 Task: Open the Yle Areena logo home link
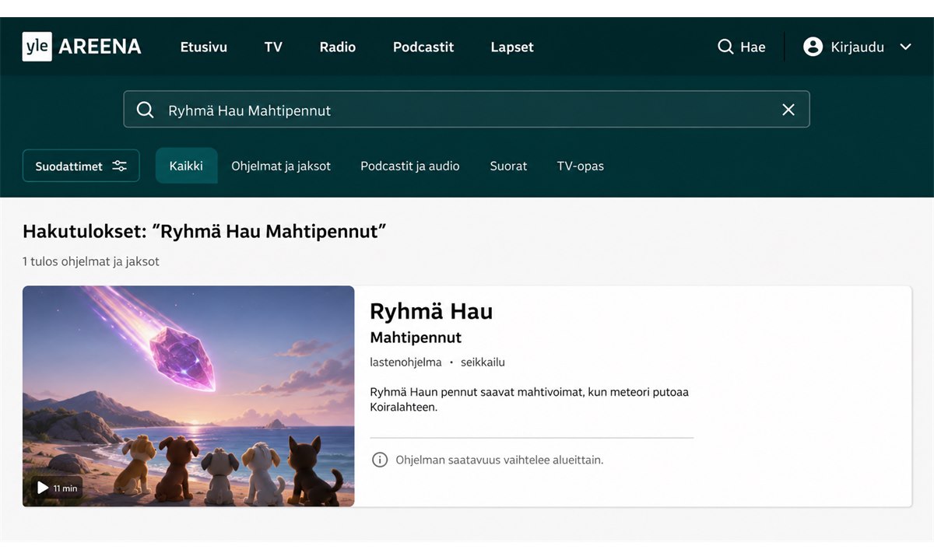point(82,47)
